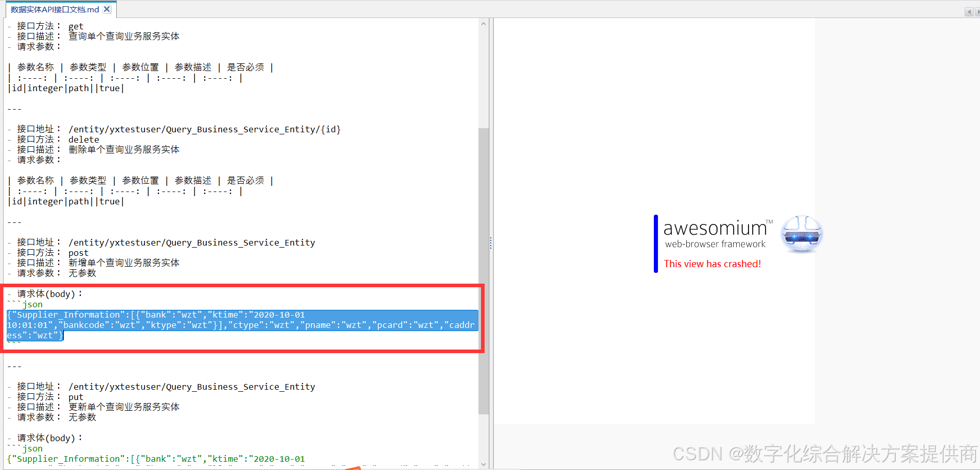Screen dimensions: 980x470
Task: Click the 'web-browser framework' text
Action: pyautogui.click(x=715, y=244)
